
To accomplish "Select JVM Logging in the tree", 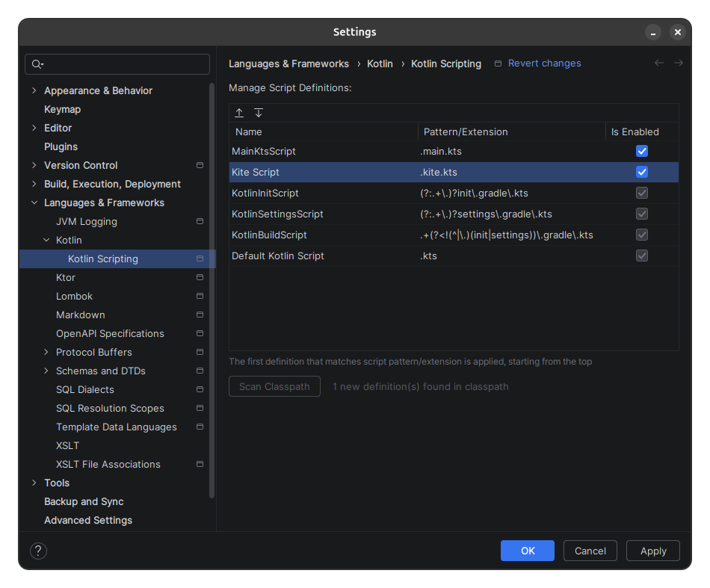I will [87, 221].
